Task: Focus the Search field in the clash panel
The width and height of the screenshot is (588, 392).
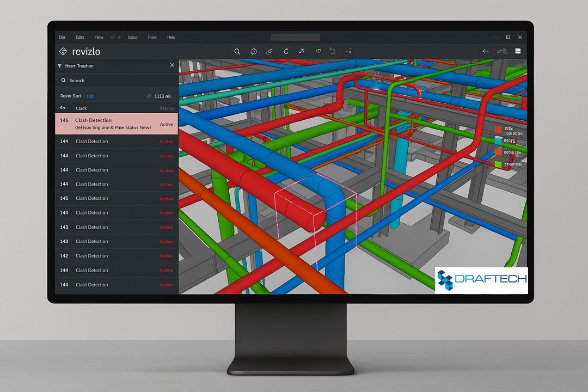Action: point(117,80)
